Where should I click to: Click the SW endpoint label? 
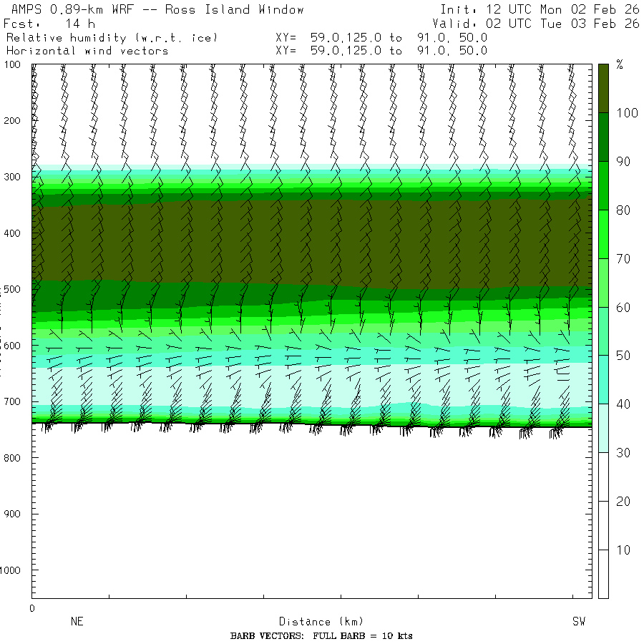[579, 621]
